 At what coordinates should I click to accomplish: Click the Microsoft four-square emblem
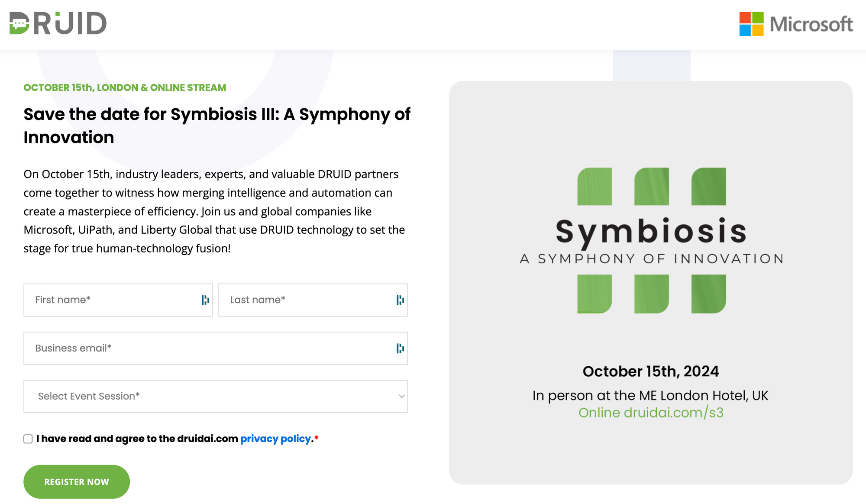pyautogui.click(x=751, y=24)
